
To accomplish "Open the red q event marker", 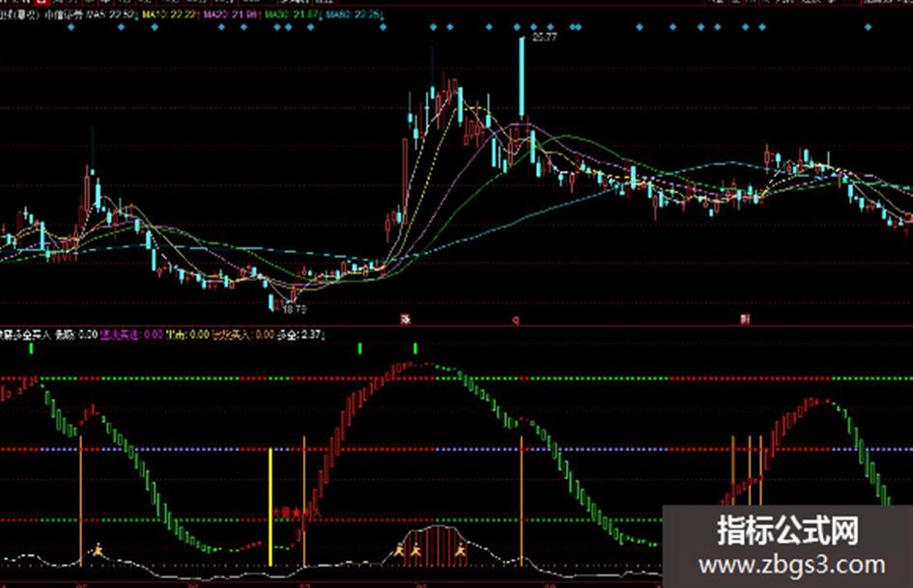I will (x=515, y=320).
